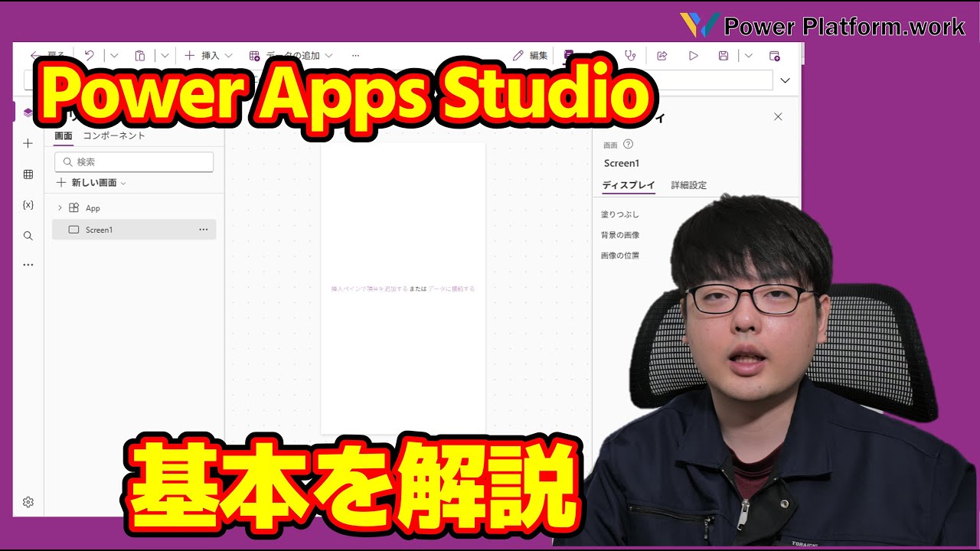This screenshot has width=980, height=551.
Task: Expand the formula bar chevron
Action: coord(785,80)
